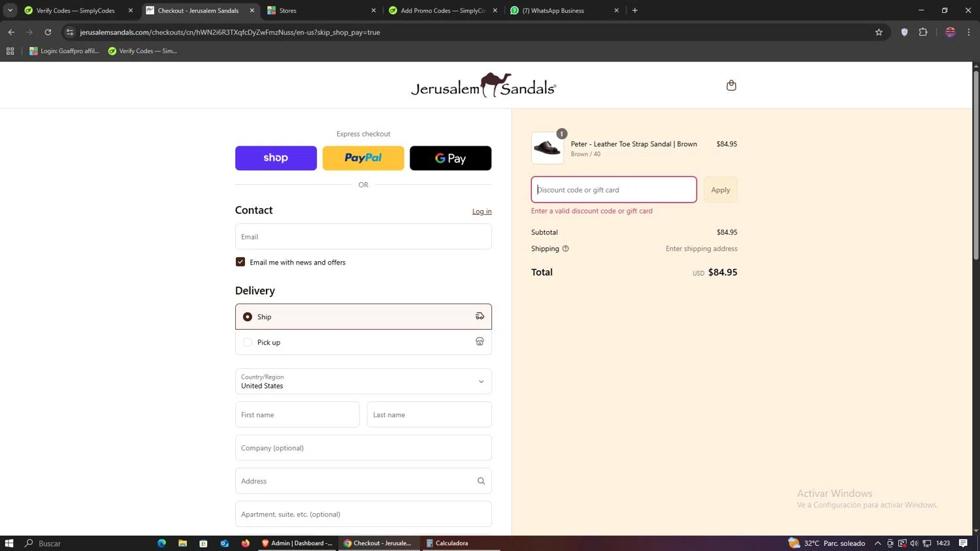980x551 pixels.
Task: Open the browser profile avatar
Action: (951, 32)
